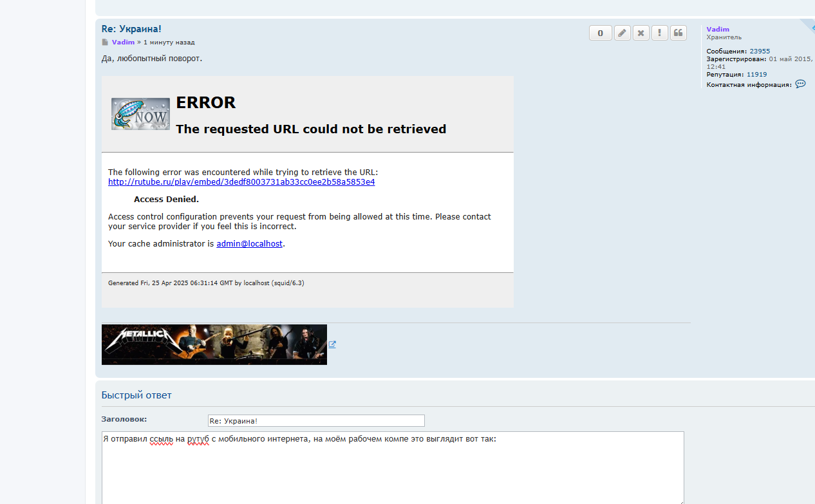
Task: Click the edit post pencil icon
Action: 622,33
